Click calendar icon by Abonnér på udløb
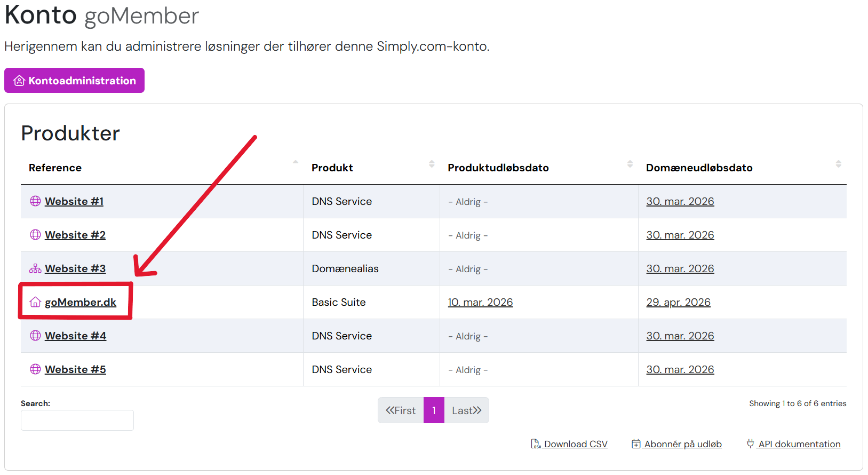Screen dimensions: 868x475 point(636,444)
